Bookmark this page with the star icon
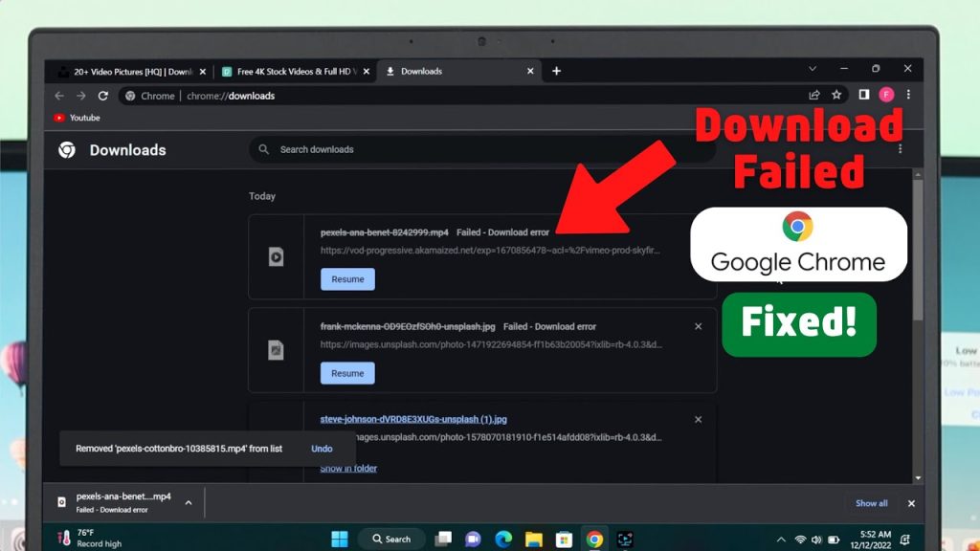Image resolution: width=980 pixels, height=551 pixels. (836, 95)
